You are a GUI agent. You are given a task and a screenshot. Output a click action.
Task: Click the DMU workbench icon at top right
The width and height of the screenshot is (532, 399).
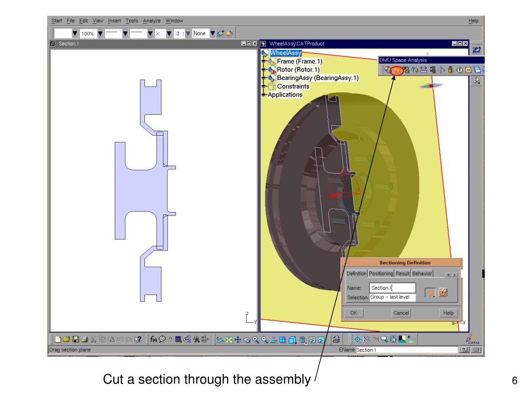point(477,50)
